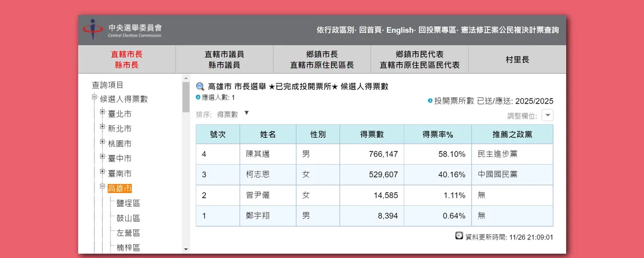Click the magnifier icon beside 高雄市 市長選舉
Image resolution: width=644 pixels, height=258 pixels.
pos(200,87)
